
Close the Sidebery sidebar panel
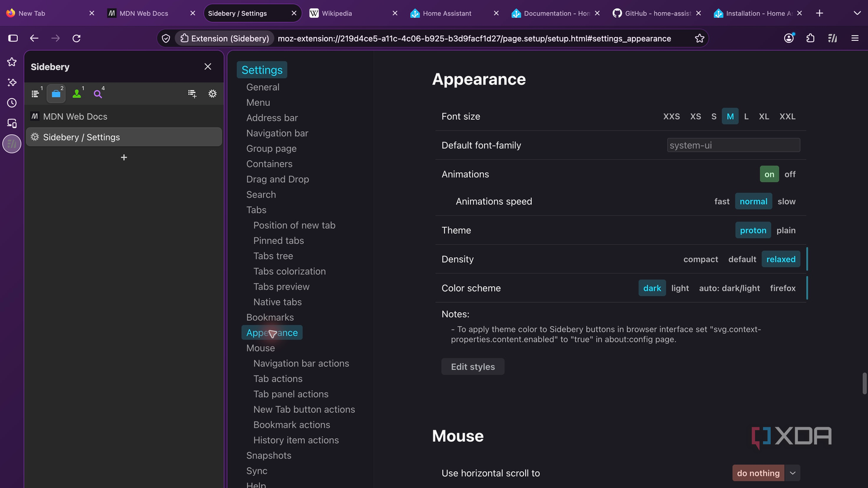pos(208,66)
